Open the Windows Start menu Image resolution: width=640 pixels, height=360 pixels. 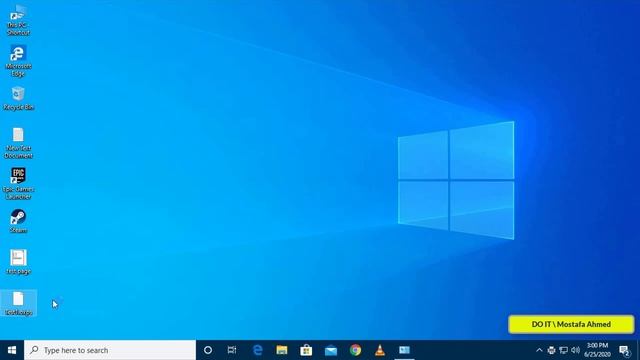[x=12, y=350]
